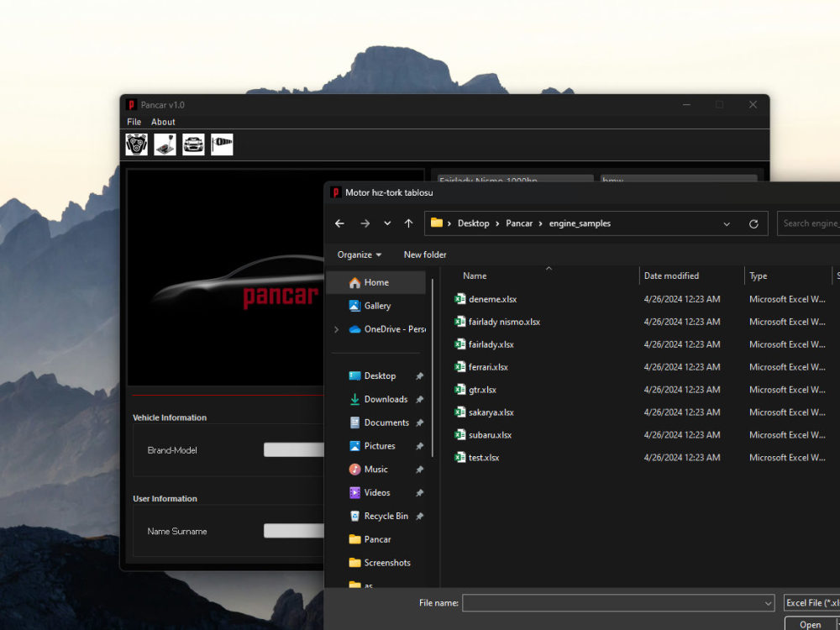This screenshot has width=840, height=630.
Task: Click the pin icon beside Music
Action: (x=419, y=470)
